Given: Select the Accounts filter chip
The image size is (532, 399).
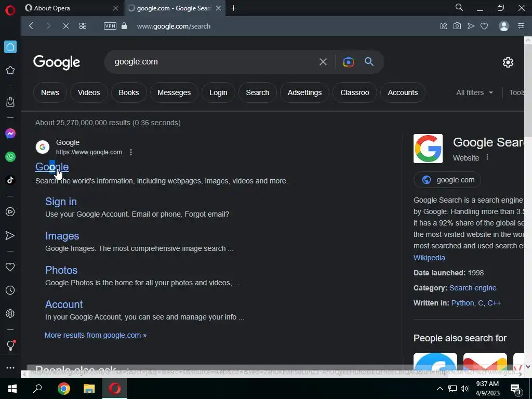Looking at the screenshot, I should (403, 92).
